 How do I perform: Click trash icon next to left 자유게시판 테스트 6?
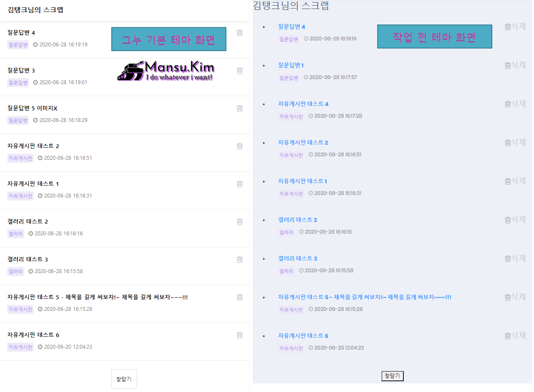[240, 335]
